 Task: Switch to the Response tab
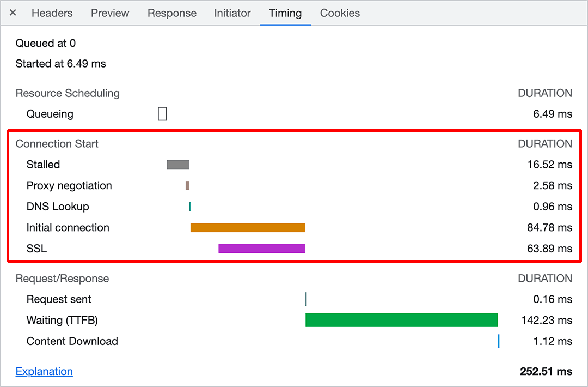pos(172,13)
